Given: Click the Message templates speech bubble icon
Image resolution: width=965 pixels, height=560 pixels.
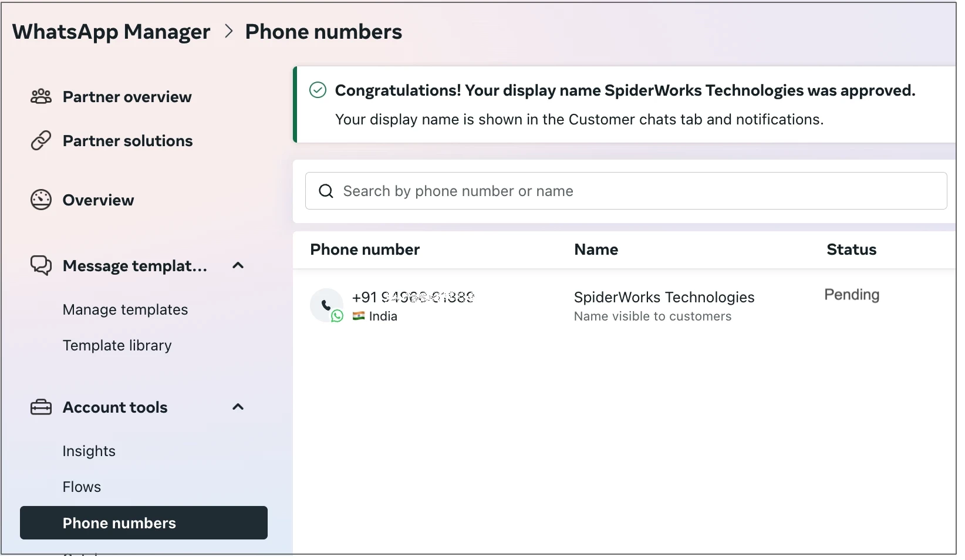Looking at the screenshot, I should point(39,265).
